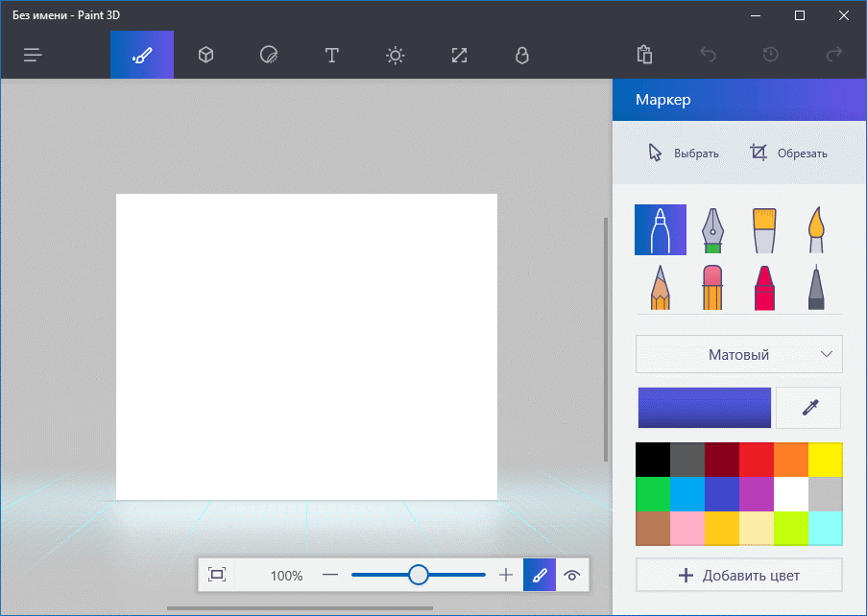Expand the Матовый material dropdown

pyautogui.click(x=738, y=354)
